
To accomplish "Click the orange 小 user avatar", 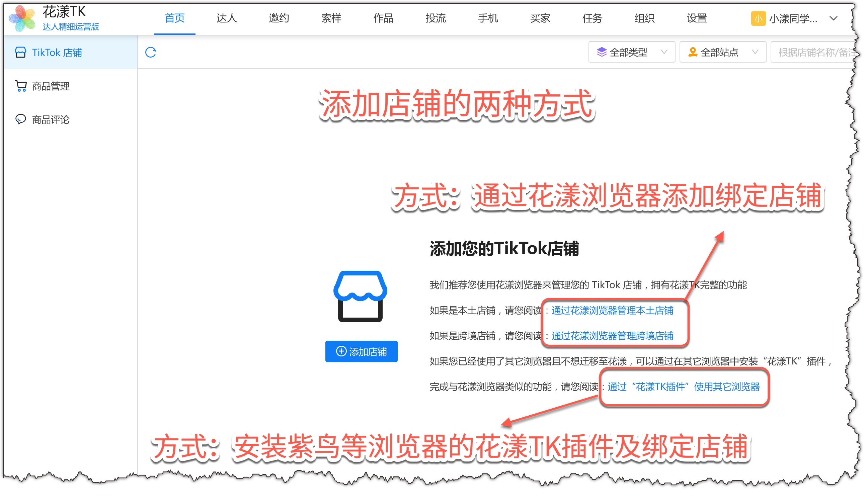I will [x=758, y=18].
